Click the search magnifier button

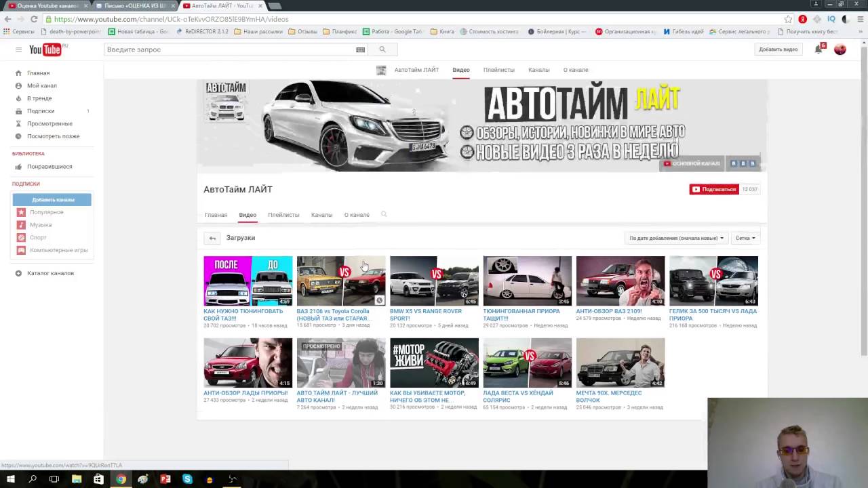382,49
